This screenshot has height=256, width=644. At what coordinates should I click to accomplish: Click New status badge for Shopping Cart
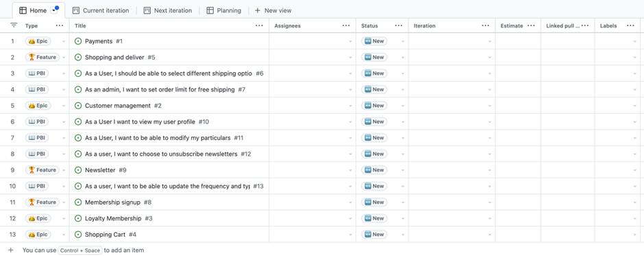coord(374,235)
